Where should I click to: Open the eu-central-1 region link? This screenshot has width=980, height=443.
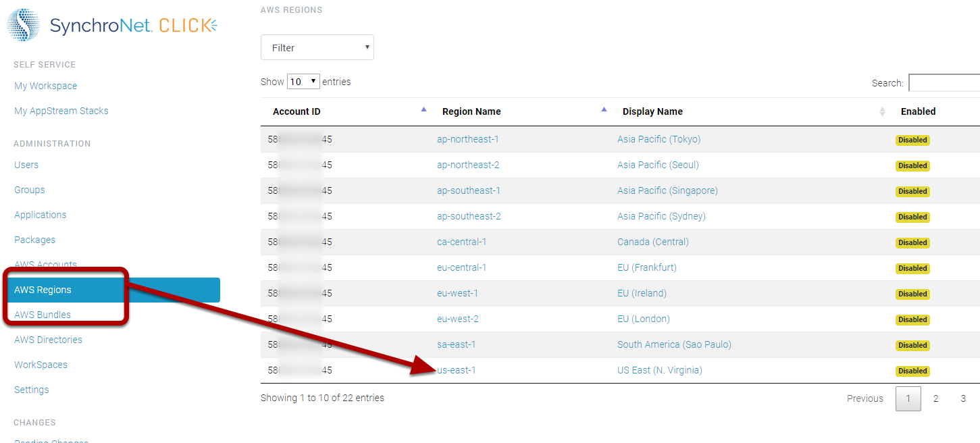coord(462,267)
